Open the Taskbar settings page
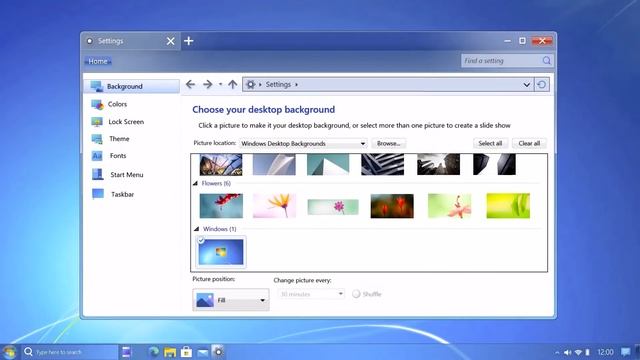This screenshot has height=360, width=640. tap(122, 194)
